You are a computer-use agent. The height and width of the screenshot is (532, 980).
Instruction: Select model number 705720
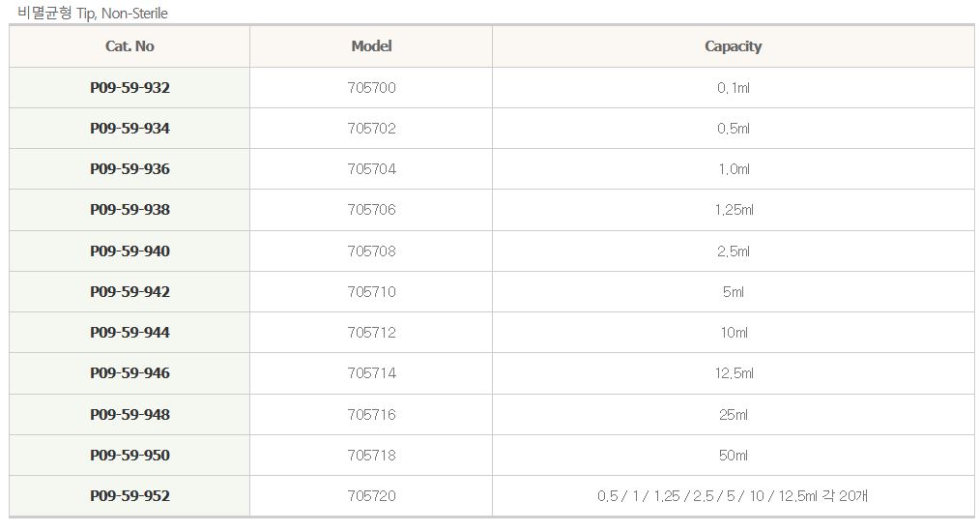click(x=371, y=496)
